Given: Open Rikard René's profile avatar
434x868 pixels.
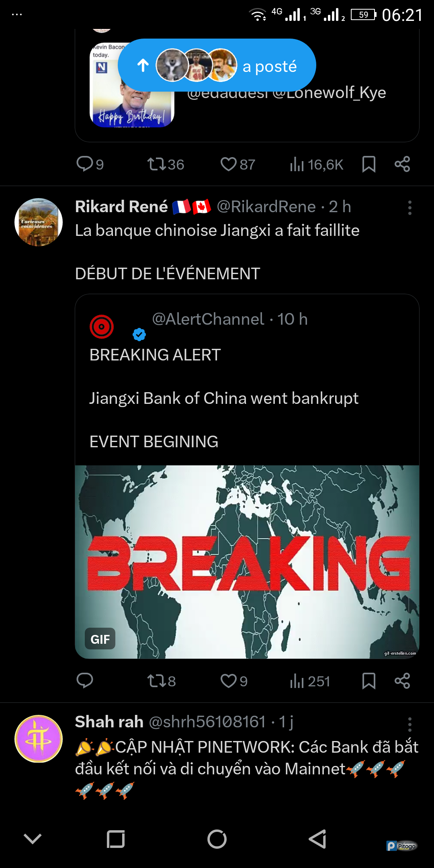Looking at the screenshot, I should pos(39,222).
